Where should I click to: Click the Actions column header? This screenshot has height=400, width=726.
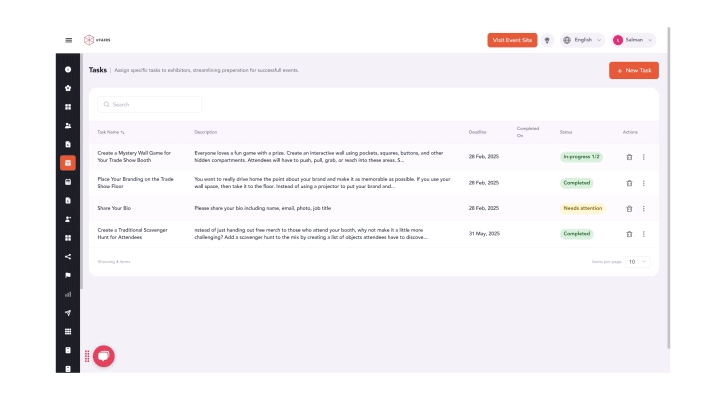pyautogui.click(x=630, y=132)
